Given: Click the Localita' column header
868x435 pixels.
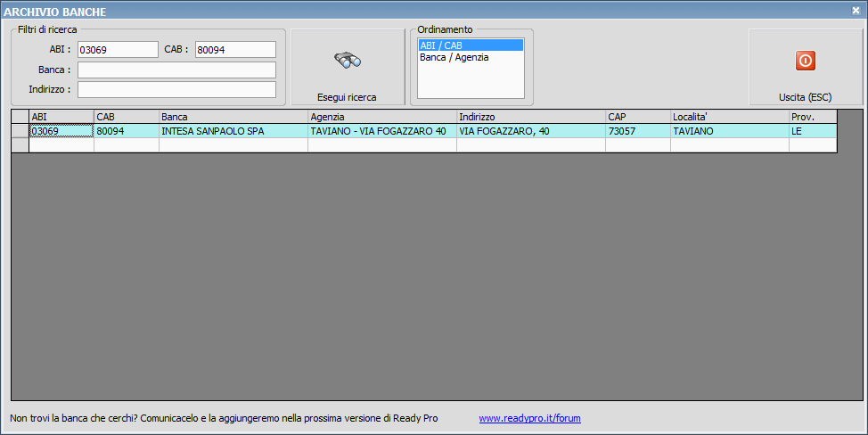Looking at the screenshot, I should pyautogui.click(x=730, y=117).
